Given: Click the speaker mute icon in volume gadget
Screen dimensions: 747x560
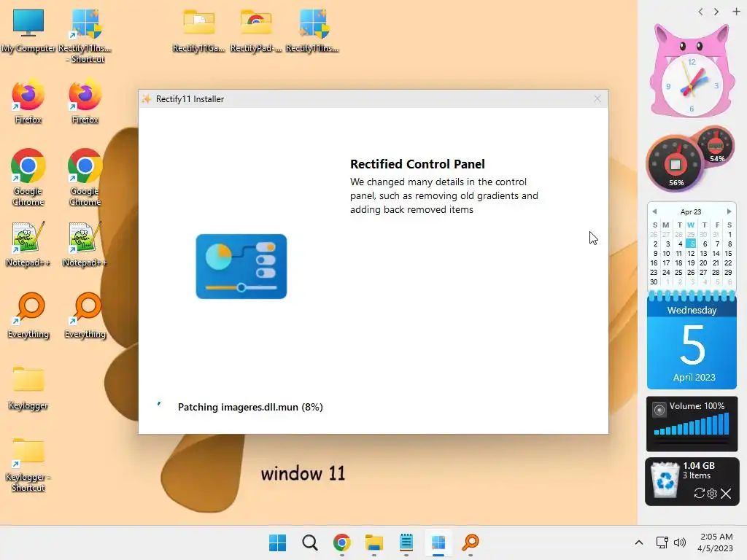Looking at the screenshot, I should click(659, 410).
